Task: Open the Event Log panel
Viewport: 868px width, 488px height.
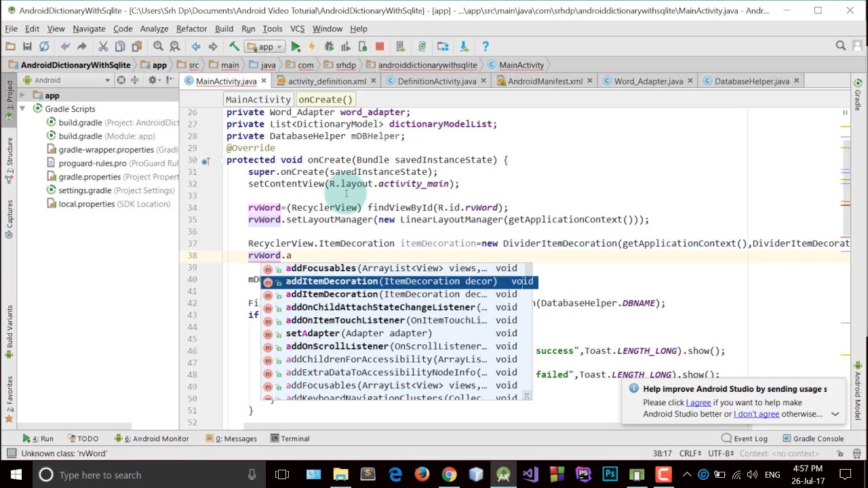Action: [745, 439]
